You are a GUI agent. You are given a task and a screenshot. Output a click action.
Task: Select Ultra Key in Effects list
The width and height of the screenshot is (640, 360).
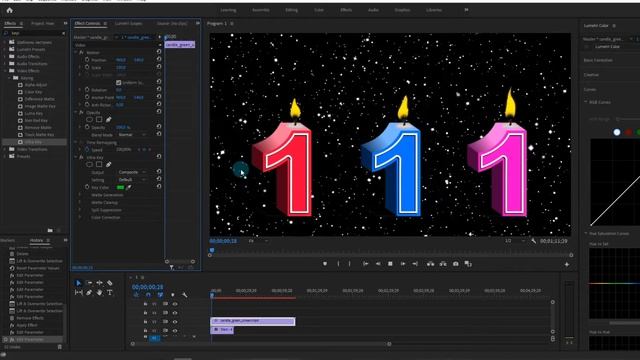coord(33,142)
